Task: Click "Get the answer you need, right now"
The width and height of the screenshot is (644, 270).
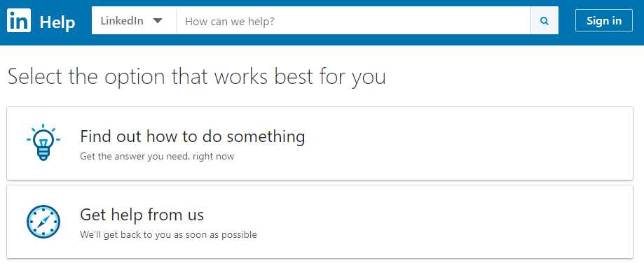Action: coord(157,156)
